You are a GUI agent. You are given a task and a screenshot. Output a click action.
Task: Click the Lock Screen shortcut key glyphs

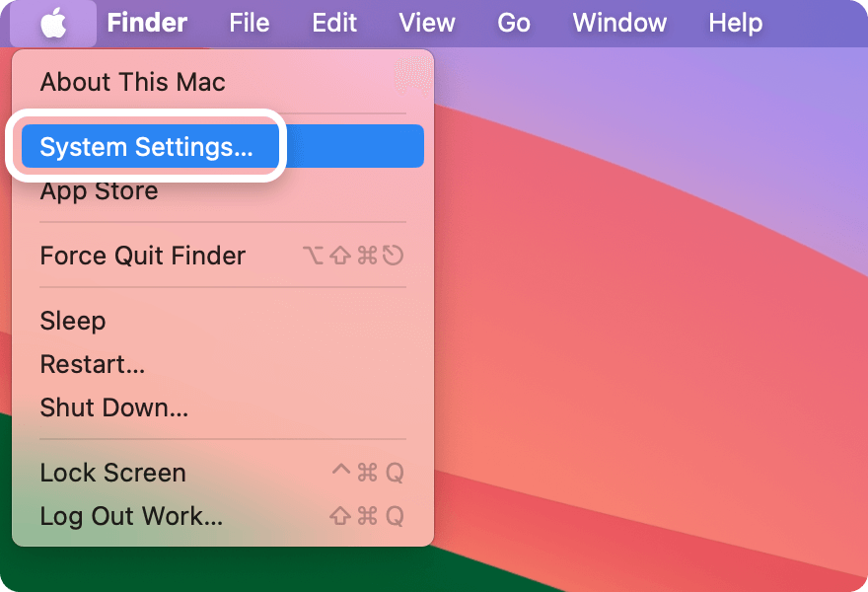coord(368,473)
